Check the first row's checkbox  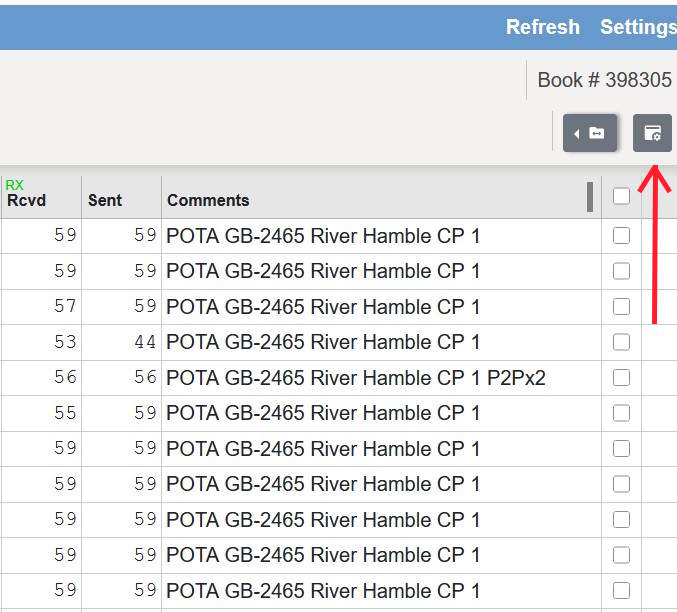621,236
